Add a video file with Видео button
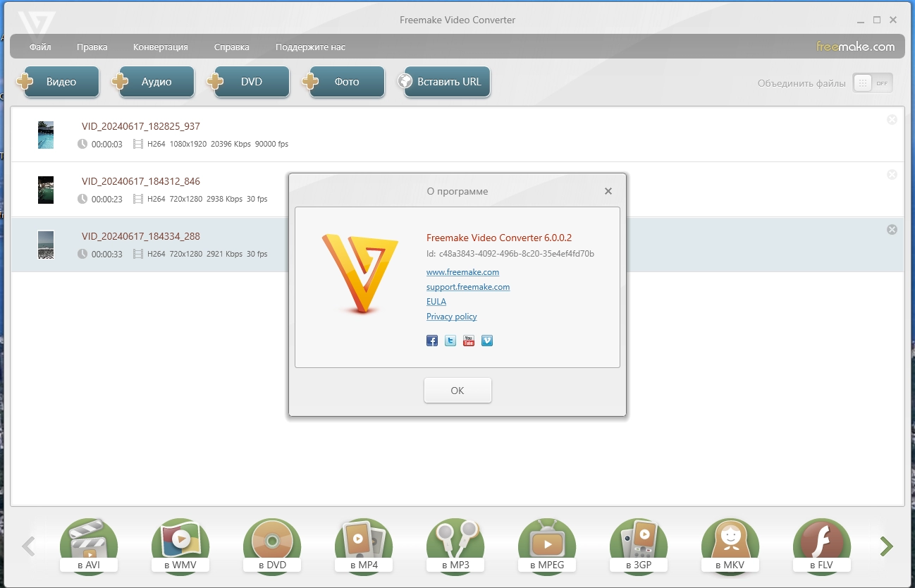The image size is (915, 588). 59,82
